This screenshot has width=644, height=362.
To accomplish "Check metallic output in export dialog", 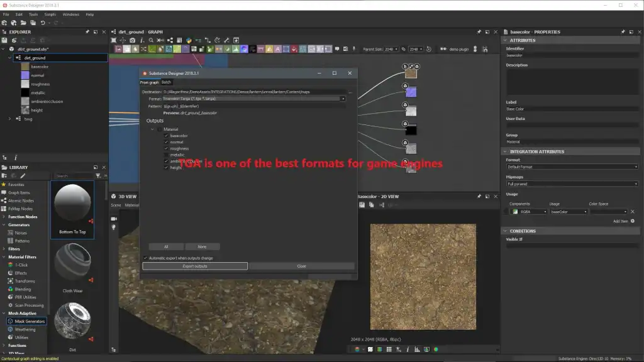I will point(166,155).
